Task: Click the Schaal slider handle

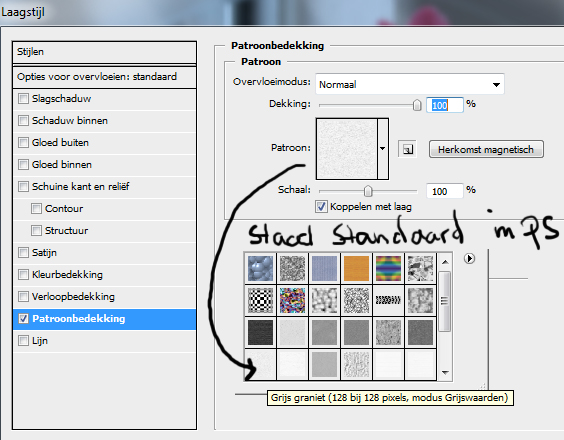Action: 368,191
